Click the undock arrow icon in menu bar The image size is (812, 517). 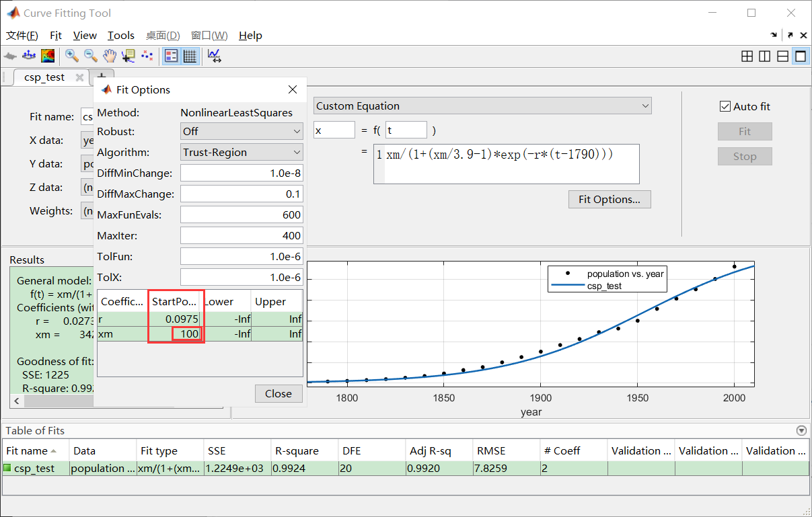pos(790,36)
